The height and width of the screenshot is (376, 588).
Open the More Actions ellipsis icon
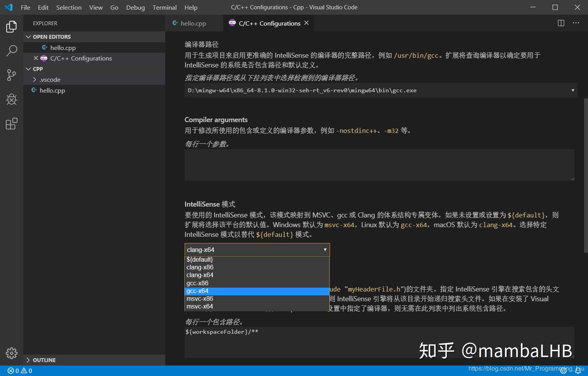click(576, 23)
